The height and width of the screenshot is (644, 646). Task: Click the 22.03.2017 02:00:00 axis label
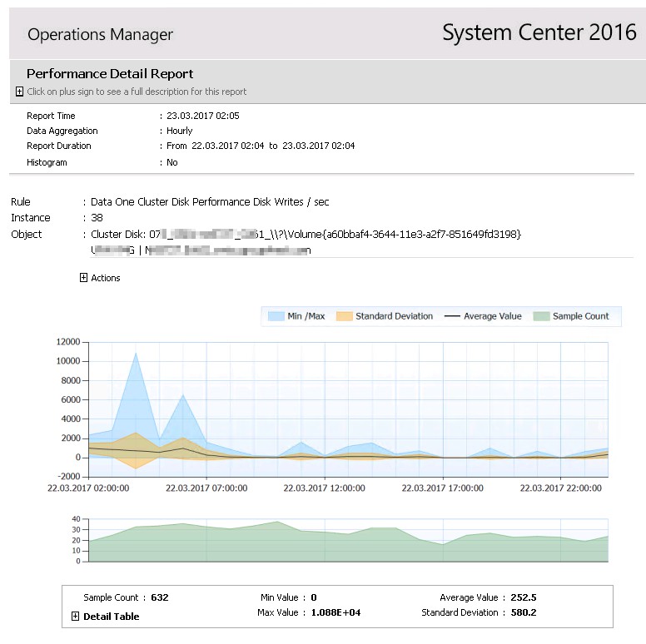pos(87,488)
